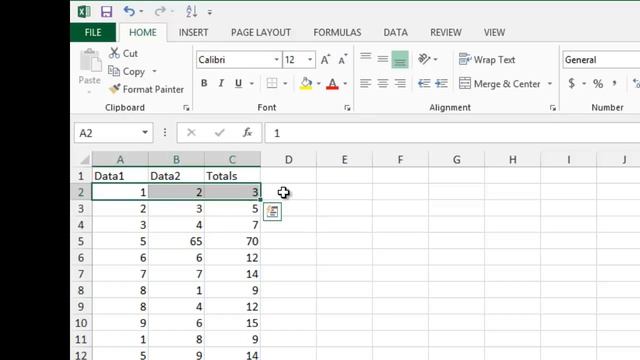Expand Borders options arrow
The image size is (640, 360).
click(x=285, y=84)
